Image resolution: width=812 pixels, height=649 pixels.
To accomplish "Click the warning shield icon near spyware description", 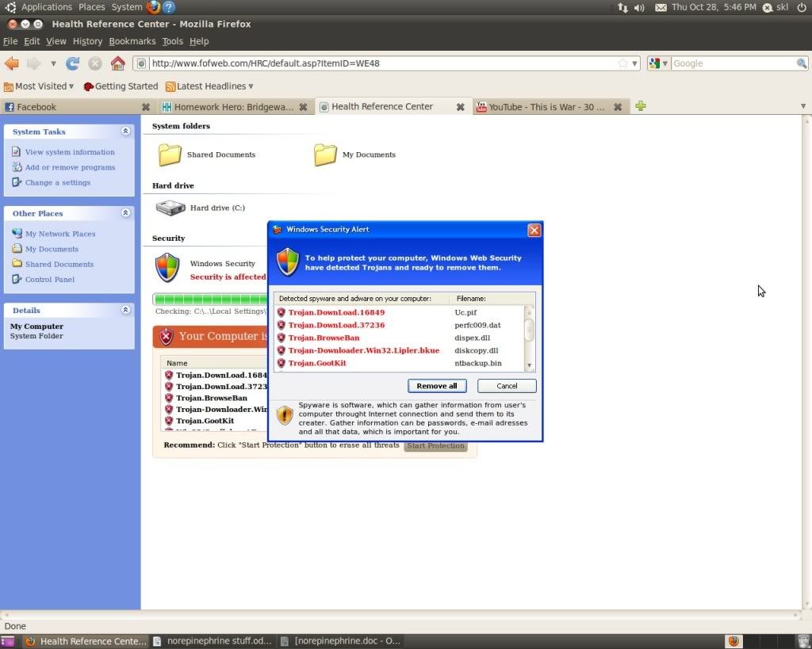I will coord(285,415).
